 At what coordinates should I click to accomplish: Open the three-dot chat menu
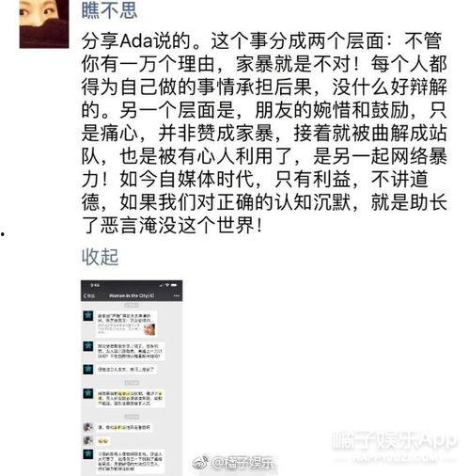click(x=177, y=295)
